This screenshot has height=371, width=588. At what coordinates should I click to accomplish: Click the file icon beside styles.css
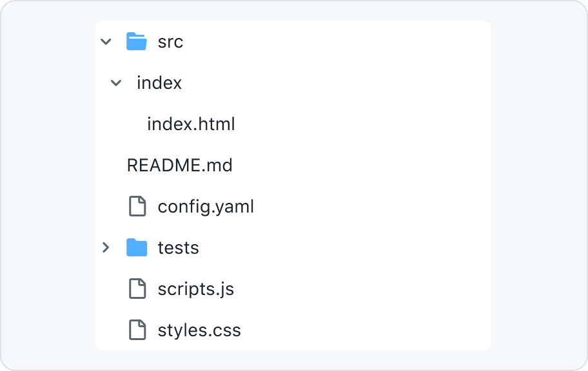pos(137,330)
